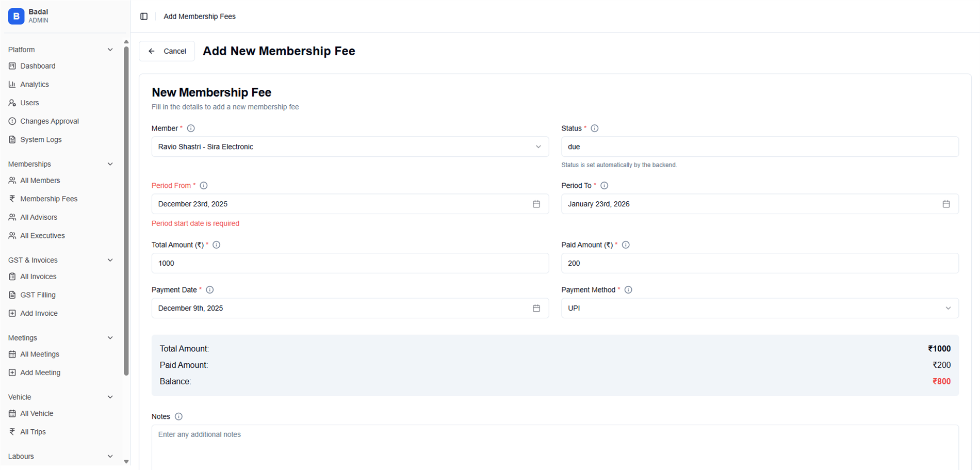Click the Period start date is required error
The image size is (980, 470).
click(x=195, y=224)
